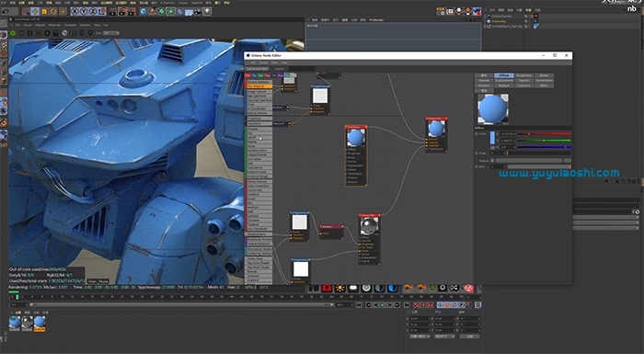Image resolution: width=644 pixels, height=354 pixels.
Task: Toggle the X axis lock
Action: (75, 12)
